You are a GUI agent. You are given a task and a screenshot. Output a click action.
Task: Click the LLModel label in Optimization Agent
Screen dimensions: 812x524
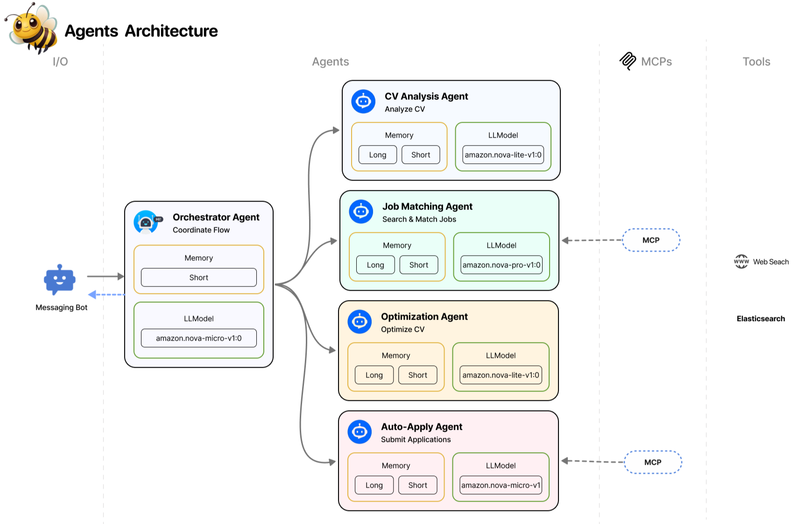(501, 356)
